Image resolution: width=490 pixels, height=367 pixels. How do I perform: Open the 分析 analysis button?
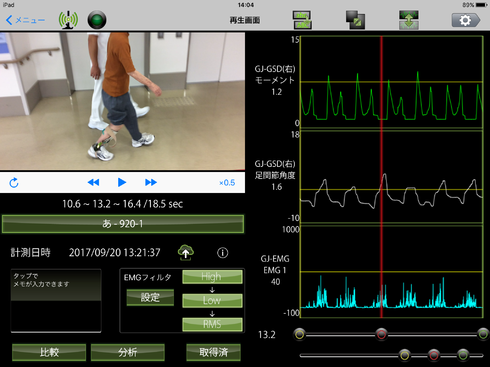(x=127, y=352)
